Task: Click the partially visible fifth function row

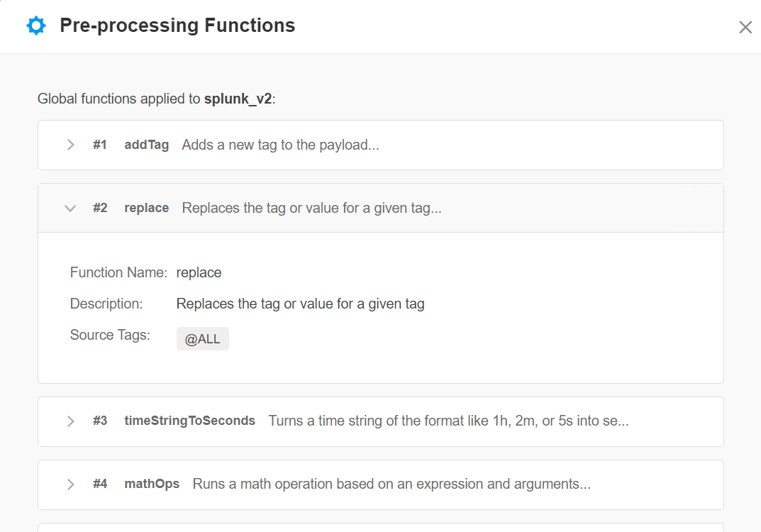Action: pos(381,528)
